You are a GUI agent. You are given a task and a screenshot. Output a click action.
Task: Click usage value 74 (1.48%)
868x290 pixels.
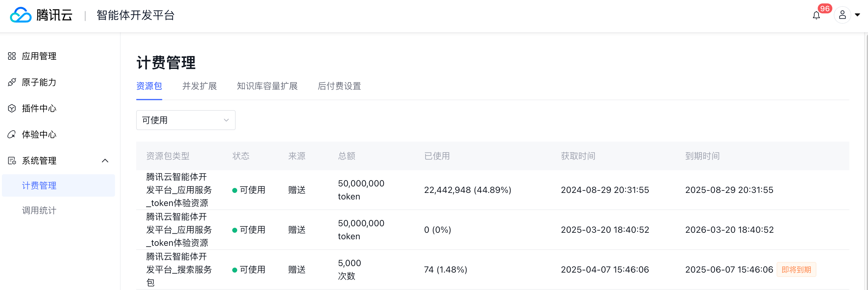446,269
